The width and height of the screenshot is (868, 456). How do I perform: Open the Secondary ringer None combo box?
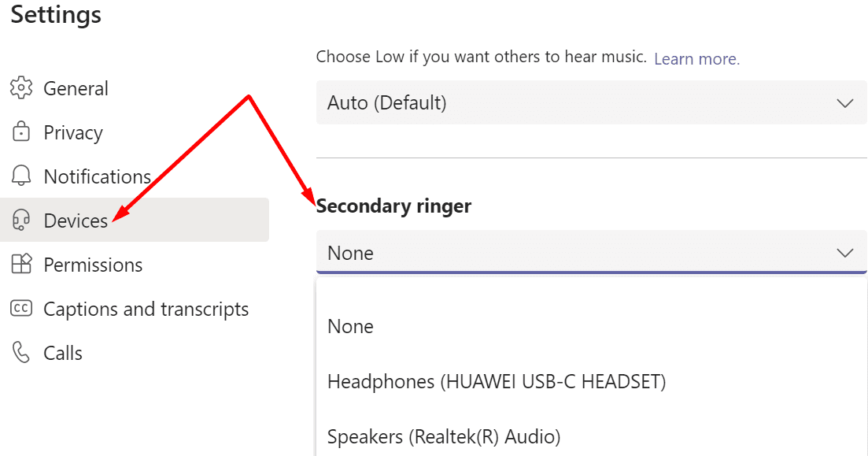click(x=591, y=253)
